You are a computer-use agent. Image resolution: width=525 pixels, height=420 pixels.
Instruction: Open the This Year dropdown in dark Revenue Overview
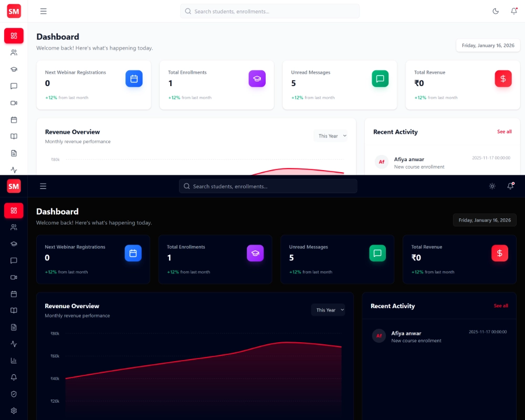click(328, 310)
